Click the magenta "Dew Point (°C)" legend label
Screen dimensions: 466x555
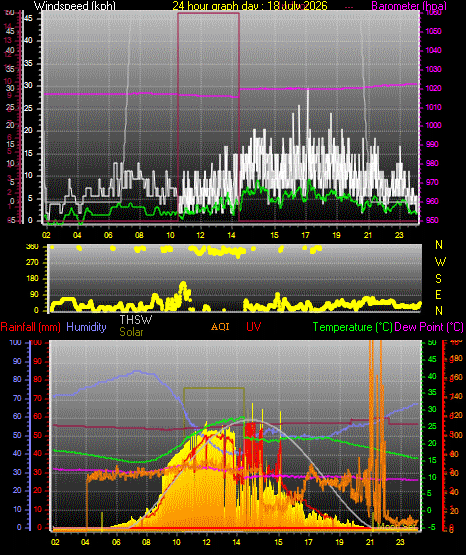tap(429, 327)
